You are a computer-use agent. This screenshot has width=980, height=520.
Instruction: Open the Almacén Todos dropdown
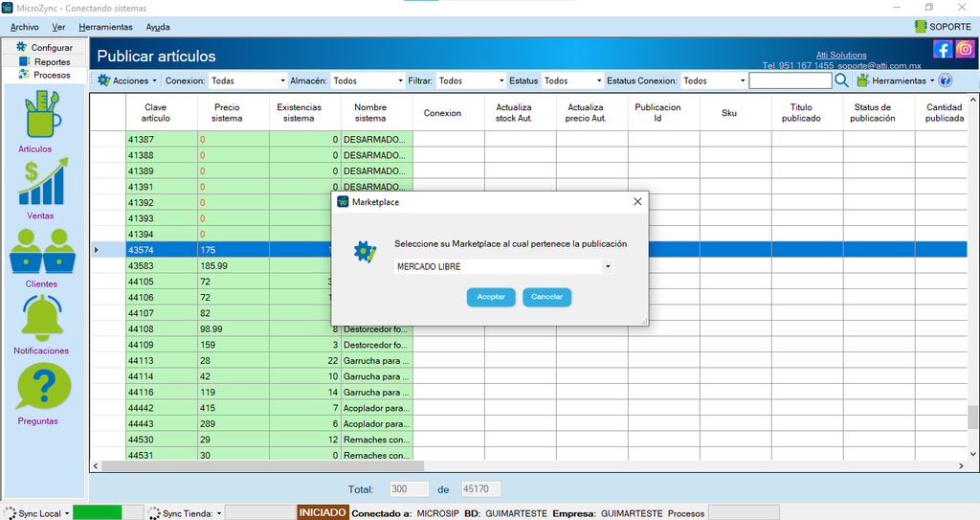pos(367,80)
